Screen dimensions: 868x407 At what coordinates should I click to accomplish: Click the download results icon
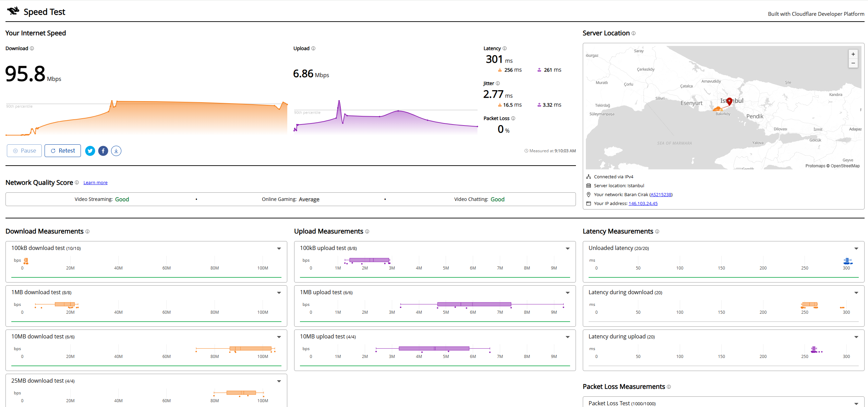click(x=116, y=151)
